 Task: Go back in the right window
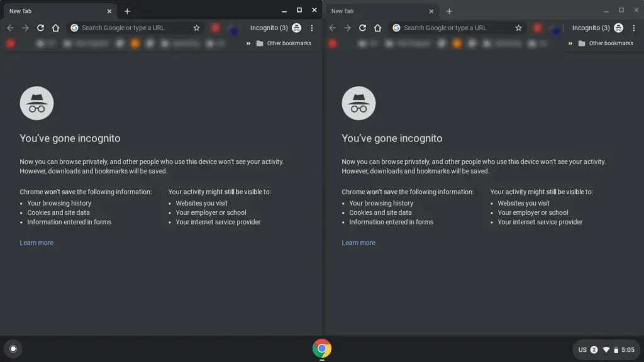coord(332,28)
